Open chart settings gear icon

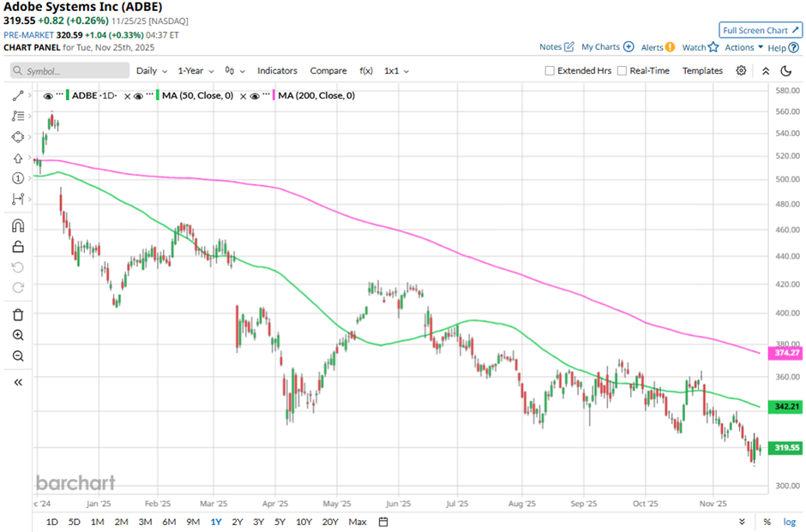coord(742,70)
